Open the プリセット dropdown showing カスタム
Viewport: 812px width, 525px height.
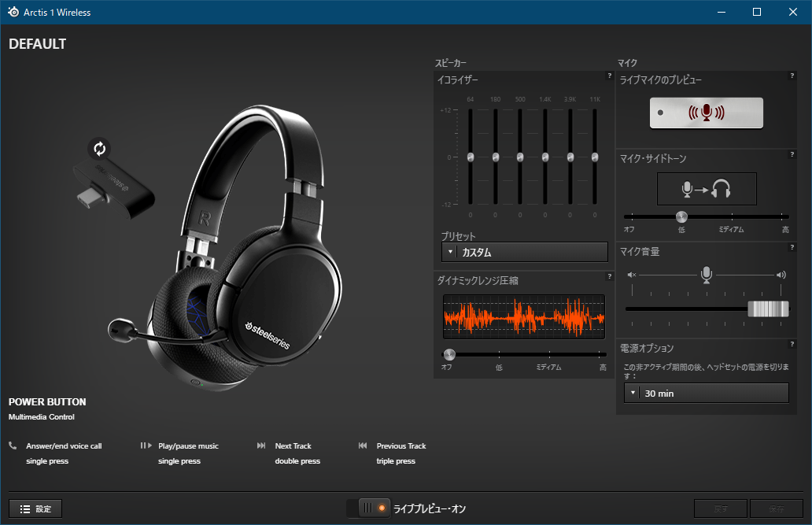click(x=525, y=253)
